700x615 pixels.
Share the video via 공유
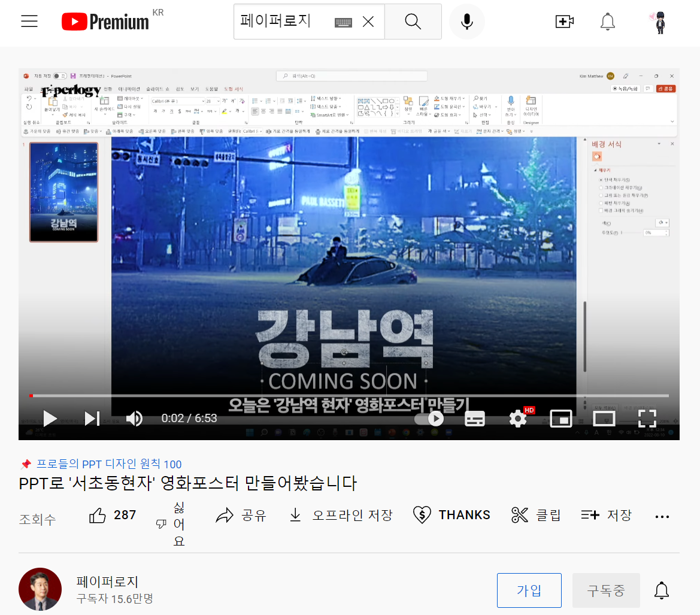tap(241, 516)
